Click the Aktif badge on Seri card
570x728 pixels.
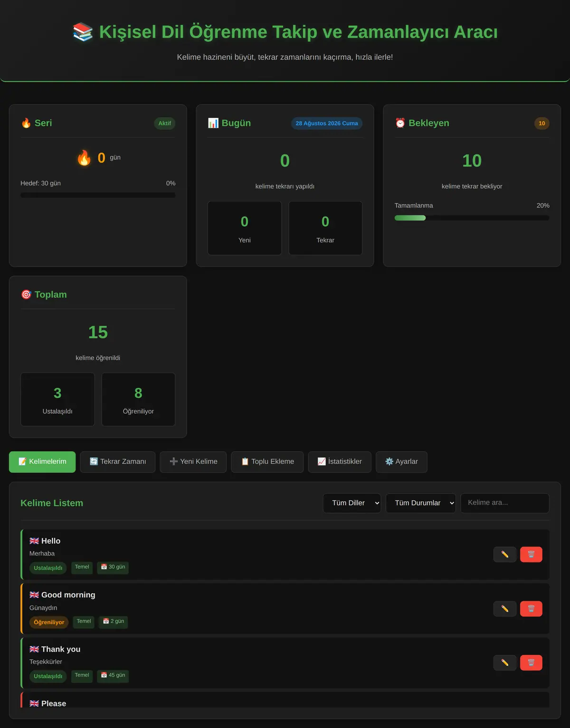pos(165,124)
